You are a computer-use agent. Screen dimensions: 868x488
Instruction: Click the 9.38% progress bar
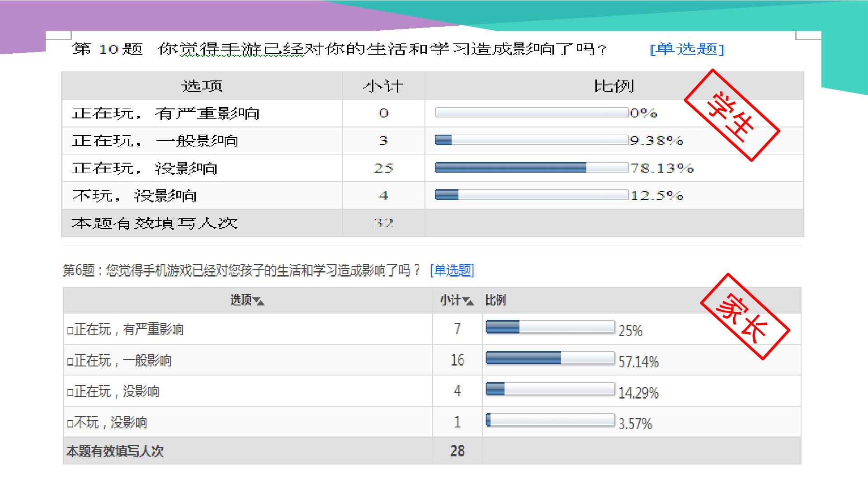[532, 140]
